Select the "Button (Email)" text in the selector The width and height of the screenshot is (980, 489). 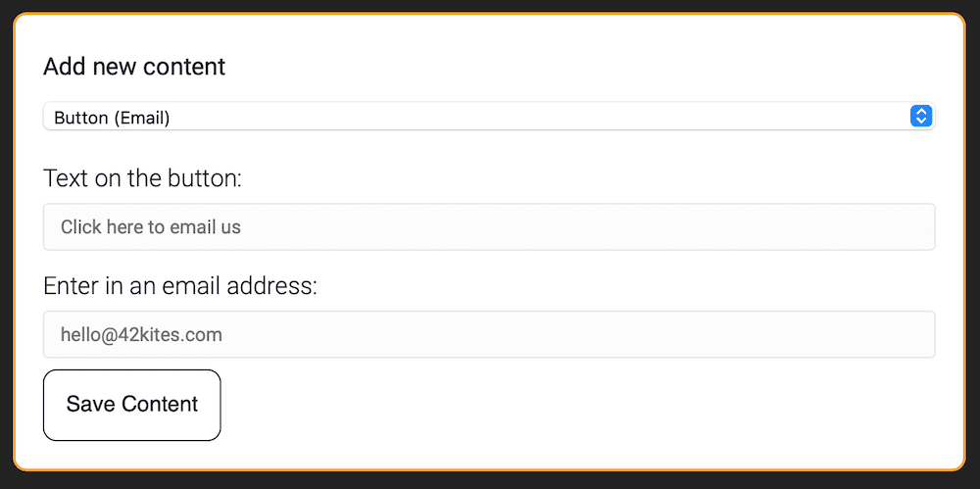click(112, 118)
